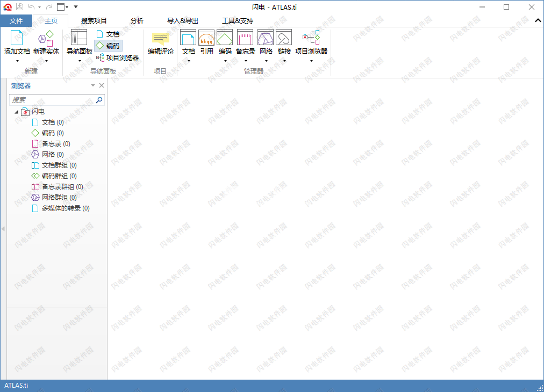Switch to the 工具&支持 ribbon tab
The image size is (544, 392).
(238, 21)
